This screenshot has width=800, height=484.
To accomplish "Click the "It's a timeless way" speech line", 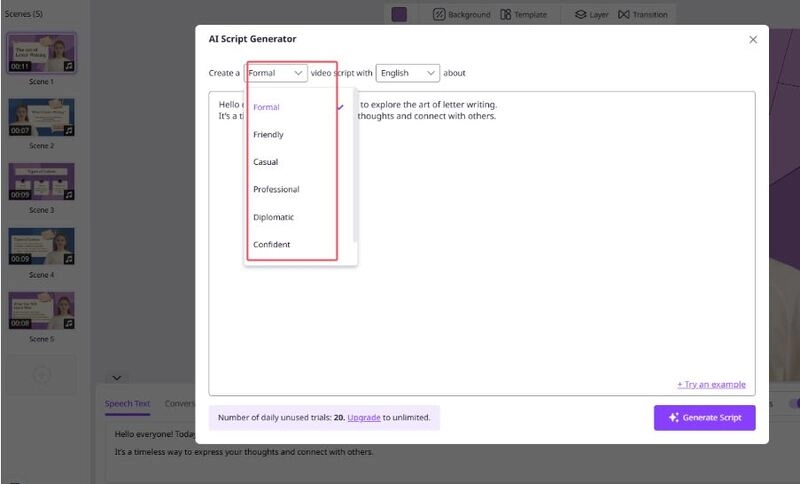I will coord(243,452).
